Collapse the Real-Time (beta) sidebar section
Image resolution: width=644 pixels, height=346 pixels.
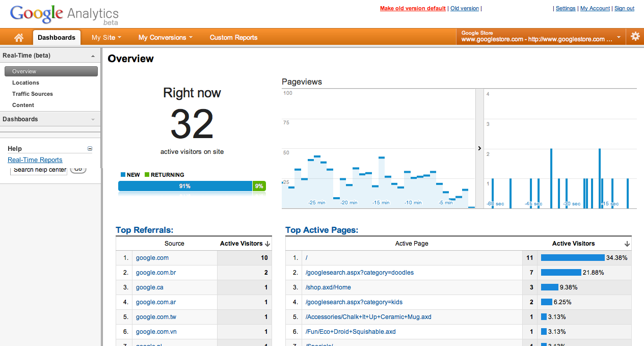coord(92,55)
